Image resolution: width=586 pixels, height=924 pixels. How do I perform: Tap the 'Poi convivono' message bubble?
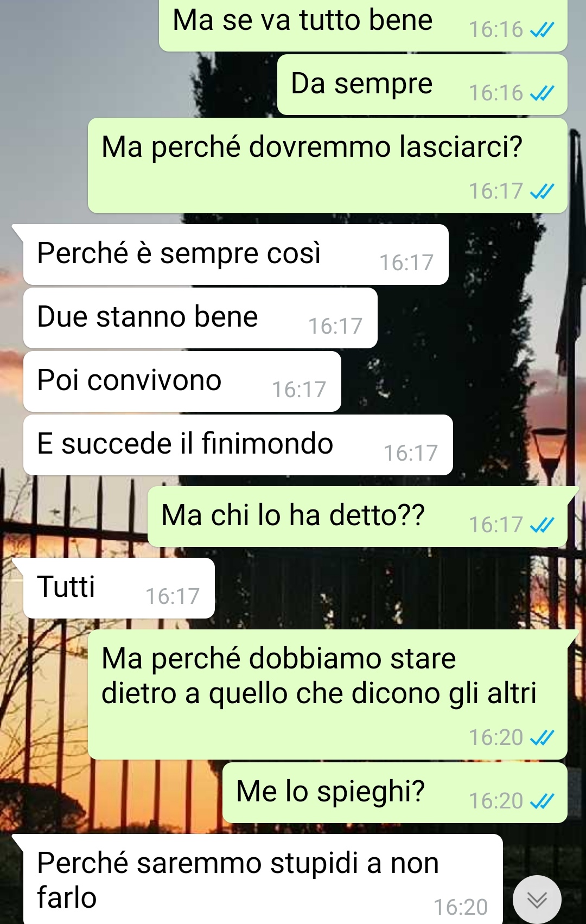tap(182, 381)
